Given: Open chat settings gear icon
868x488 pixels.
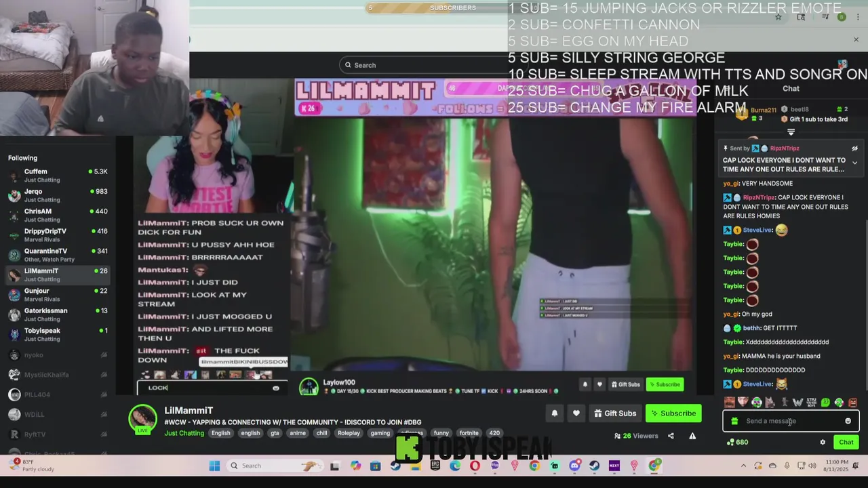Looking at the screenshot, I should click(823, 442).
